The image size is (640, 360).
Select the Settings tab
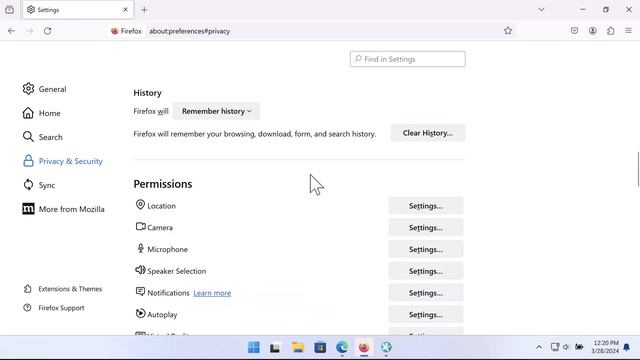[x=78, y=10]
